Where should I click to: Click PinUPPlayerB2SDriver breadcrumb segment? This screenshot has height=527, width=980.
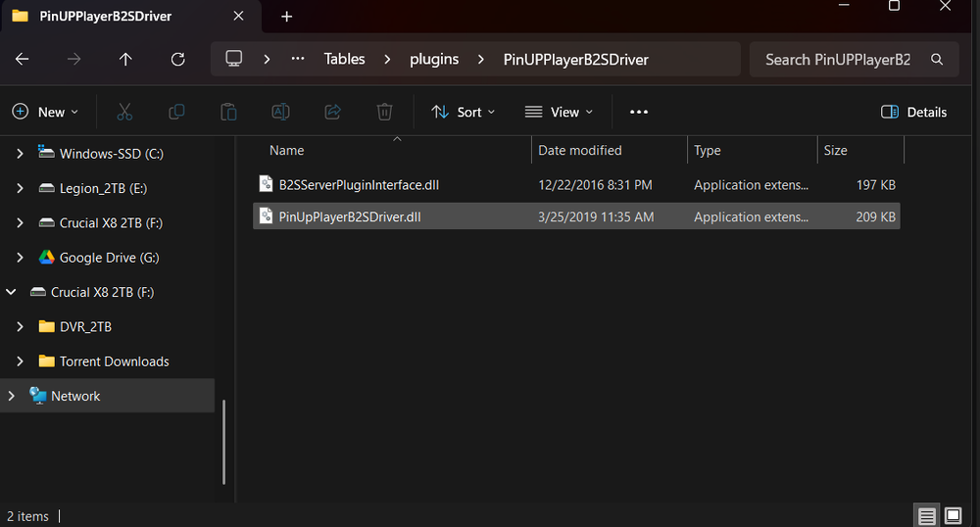[x=575, y=60]
